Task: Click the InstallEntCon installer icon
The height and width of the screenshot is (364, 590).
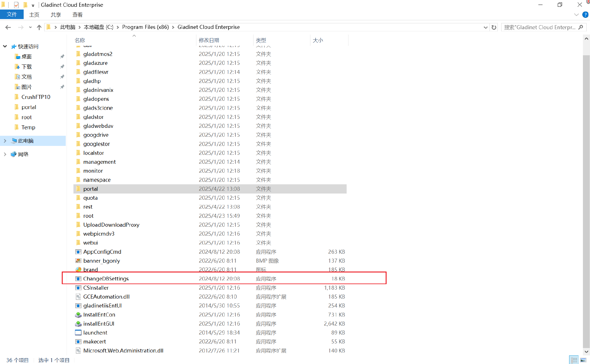Action: point(78,315)
